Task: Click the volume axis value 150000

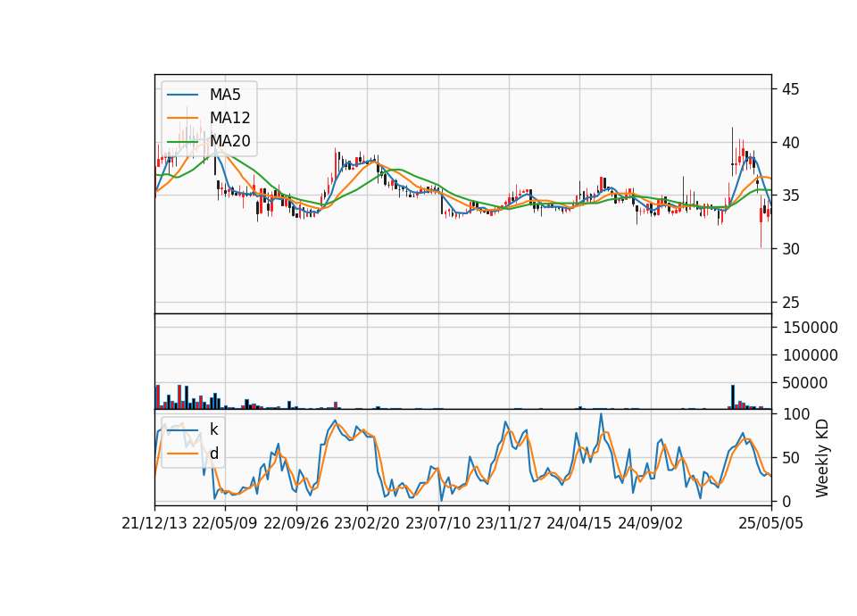Action: coord(811,328)
